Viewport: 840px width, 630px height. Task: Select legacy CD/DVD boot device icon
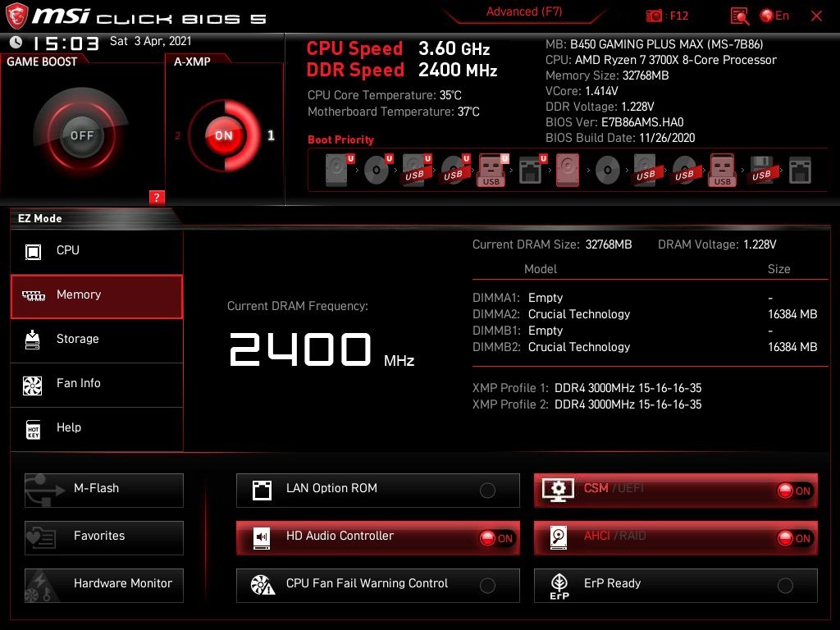(608, 171)
